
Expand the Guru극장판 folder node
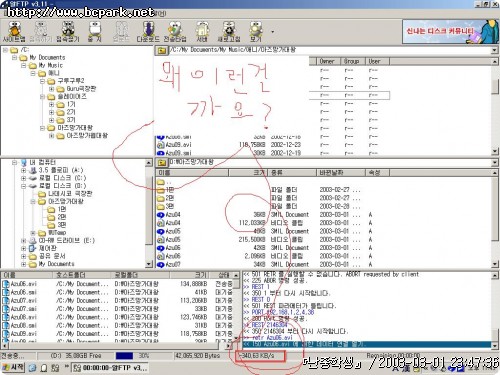coord(51,89)
